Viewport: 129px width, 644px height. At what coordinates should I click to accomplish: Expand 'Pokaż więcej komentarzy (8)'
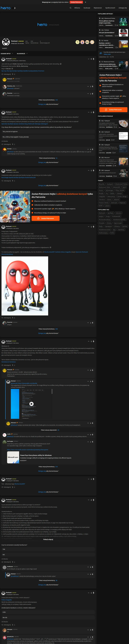pos(48,580)
